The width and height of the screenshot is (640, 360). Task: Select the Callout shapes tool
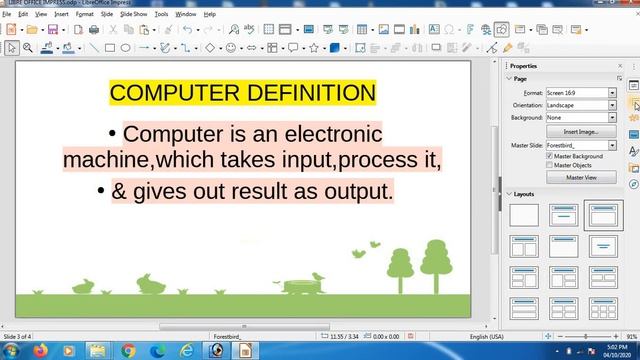click(x=293, y=48)
